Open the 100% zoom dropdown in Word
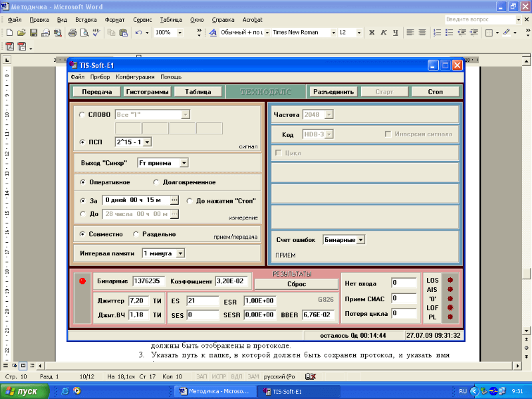The width and height of the screenshot is (532, 399). click(x=180, y=33)
